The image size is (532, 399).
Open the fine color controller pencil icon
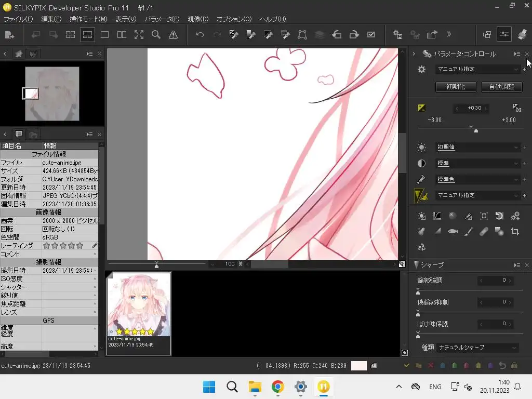coord(468,216)
